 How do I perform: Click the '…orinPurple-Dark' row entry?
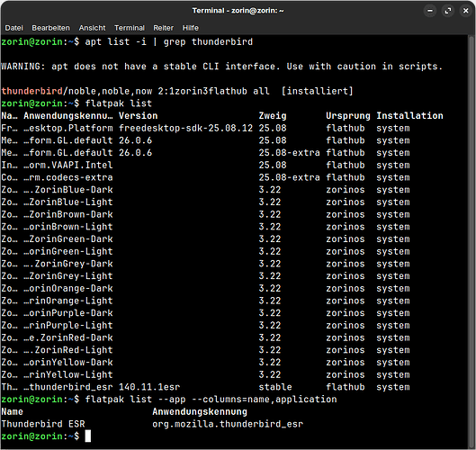[x=68, y=313]
